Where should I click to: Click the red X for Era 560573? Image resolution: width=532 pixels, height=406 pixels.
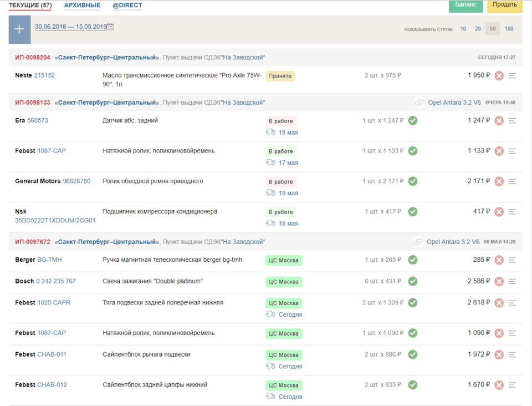click(499, 120)
